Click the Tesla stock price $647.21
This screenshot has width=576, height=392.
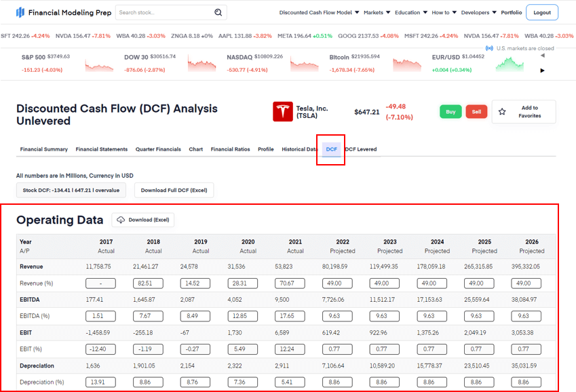pos(366,112)
